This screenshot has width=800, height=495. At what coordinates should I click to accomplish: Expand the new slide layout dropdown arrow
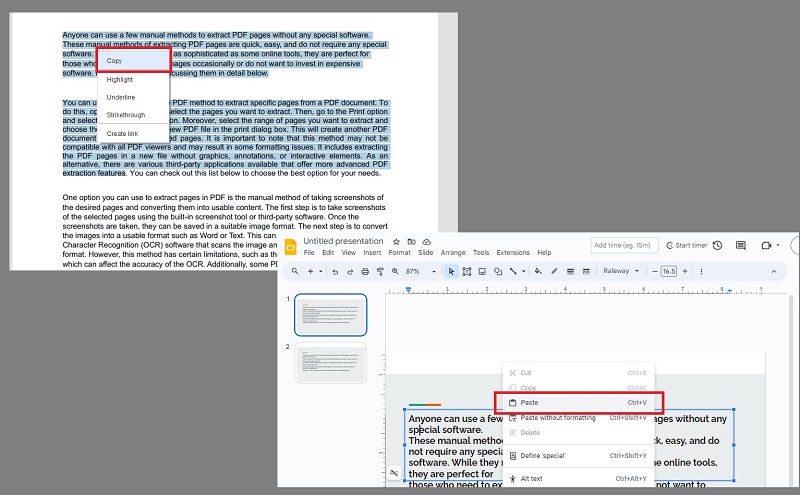click(x=321, y=271)
